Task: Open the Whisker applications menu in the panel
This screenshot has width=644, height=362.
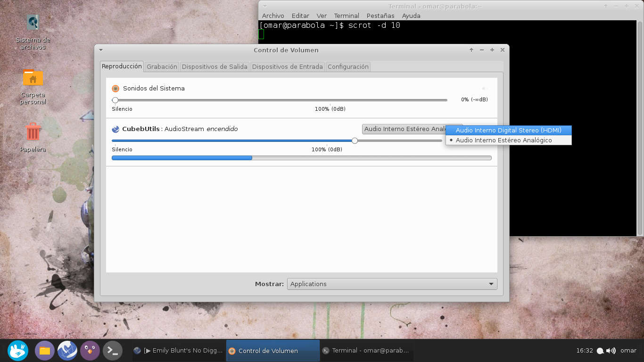Action: [x=18, y=351]
